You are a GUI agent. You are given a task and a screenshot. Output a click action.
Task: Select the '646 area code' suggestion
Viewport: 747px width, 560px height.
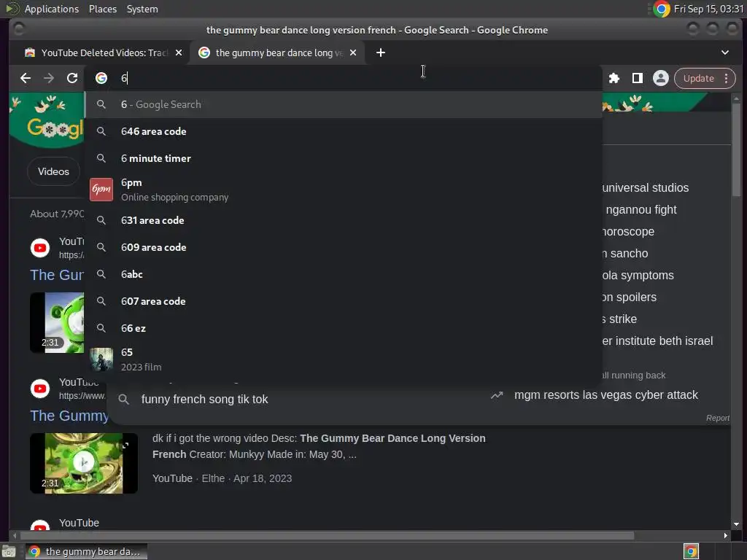click(343, 131)
